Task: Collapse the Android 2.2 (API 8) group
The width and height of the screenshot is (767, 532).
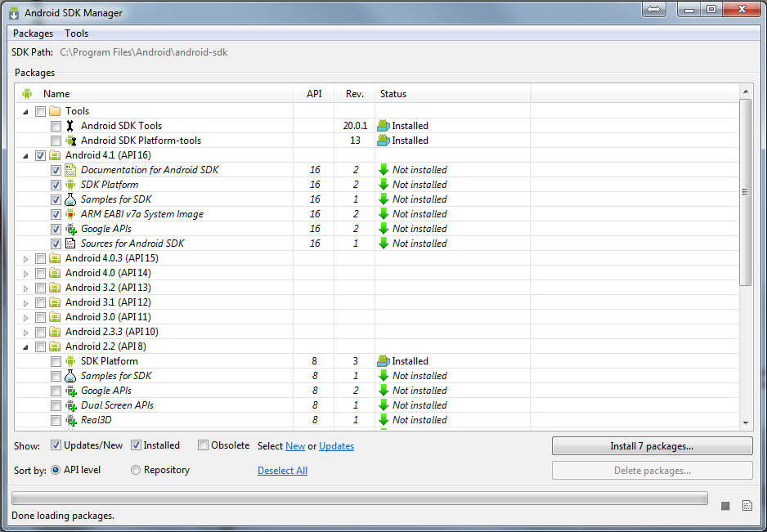Action: 25,347
